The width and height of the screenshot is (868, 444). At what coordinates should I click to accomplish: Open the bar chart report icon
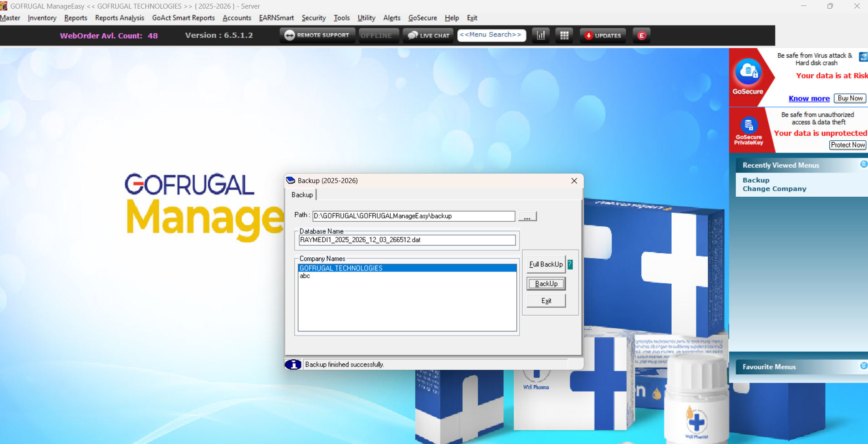click(541, 36)
